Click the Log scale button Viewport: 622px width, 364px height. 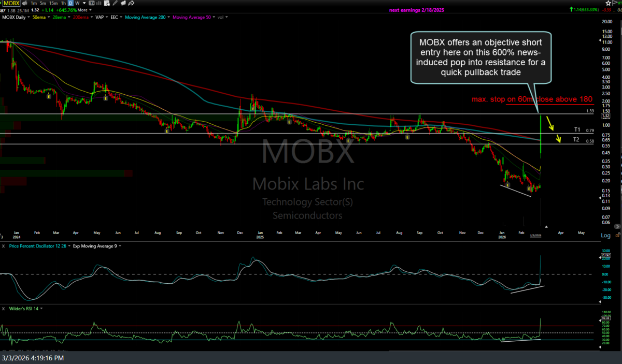coord(605,236)
